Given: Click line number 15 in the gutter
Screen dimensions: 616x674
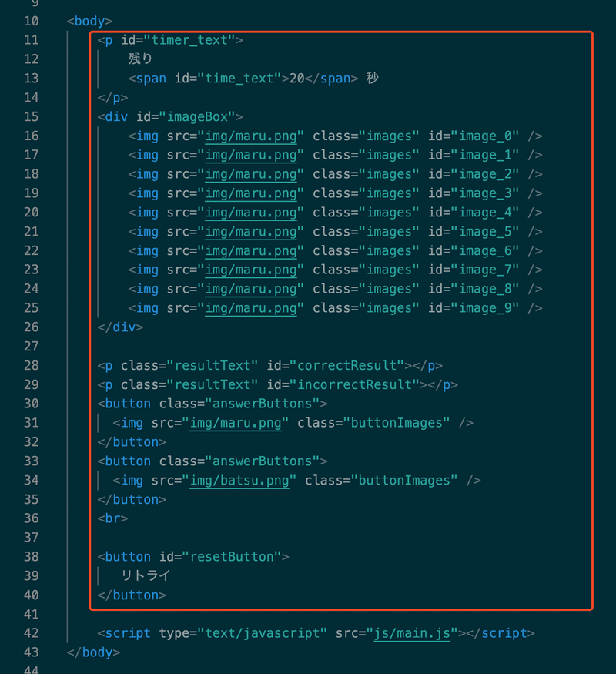Looking at the screenshot, I should 32,117.
